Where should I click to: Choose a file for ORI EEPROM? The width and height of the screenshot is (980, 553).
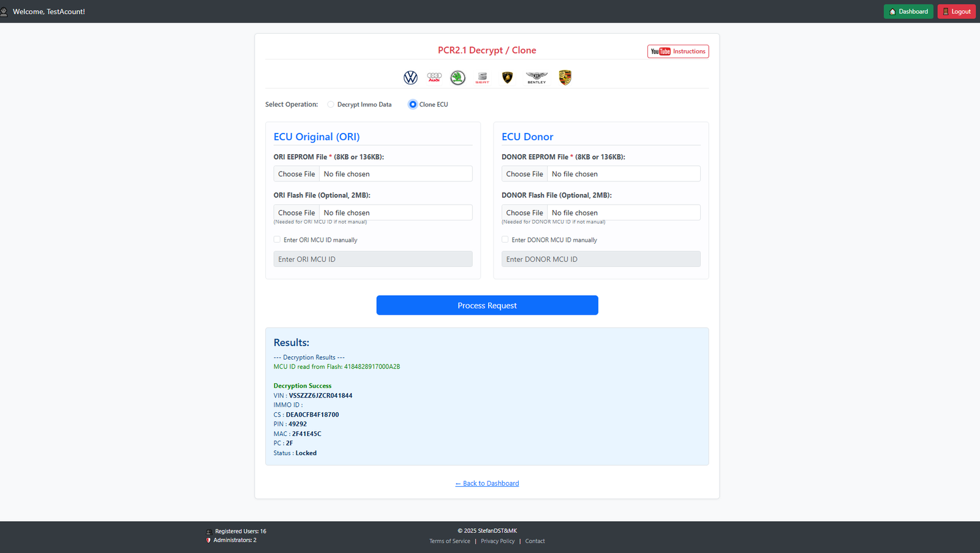coord(296,174)
